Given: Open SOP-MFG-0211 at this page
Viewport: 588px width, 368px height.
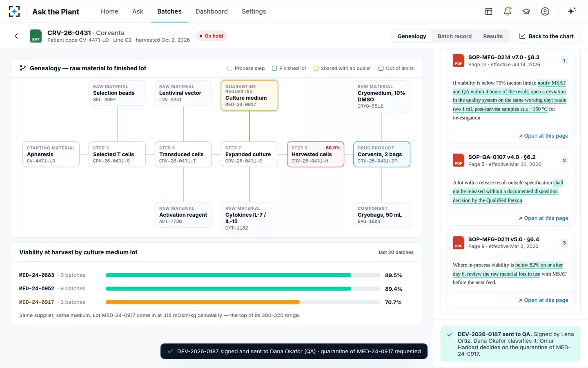Looking at the screenshot, I should [x=543, y=300].
